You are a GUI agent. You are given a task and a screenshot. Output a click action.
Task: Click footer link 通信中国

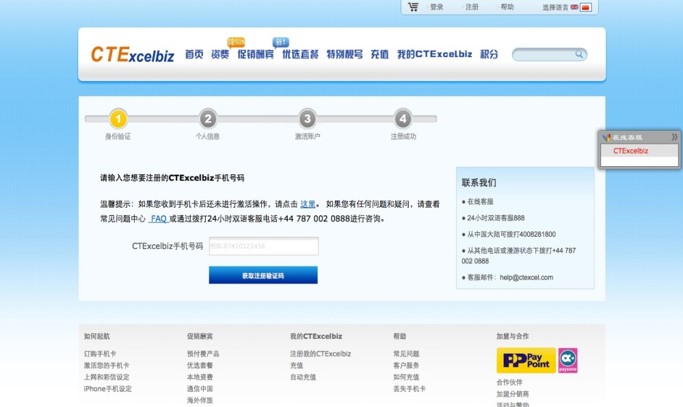(x=200, y=389)
